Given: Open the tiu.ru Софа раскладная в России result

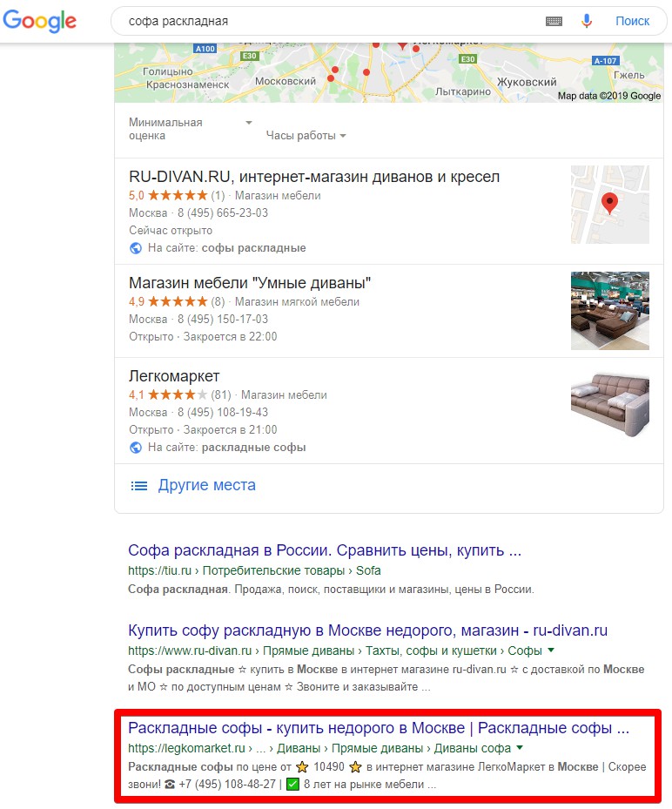Looking at the screenshot, I should (325, 550).
